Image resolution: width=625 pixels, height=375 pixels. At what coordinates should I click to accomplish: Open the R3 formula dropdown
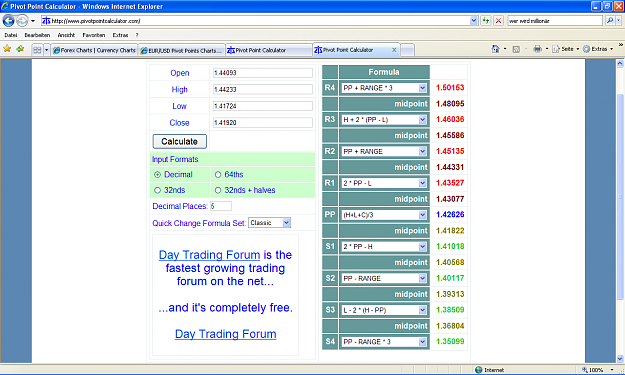click(384, 120)
